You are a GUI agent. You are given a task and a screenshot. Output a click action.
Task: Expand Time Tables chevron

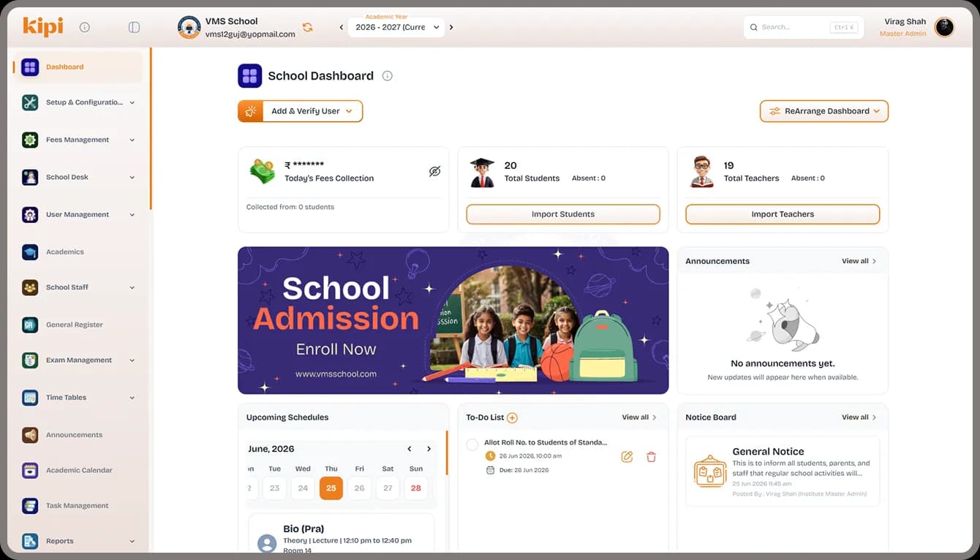132,398
